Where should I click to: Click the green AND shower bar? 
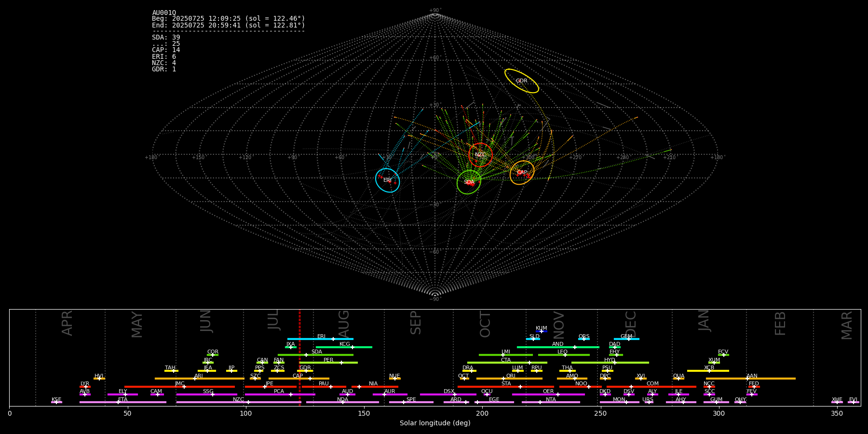coord(558,347)
